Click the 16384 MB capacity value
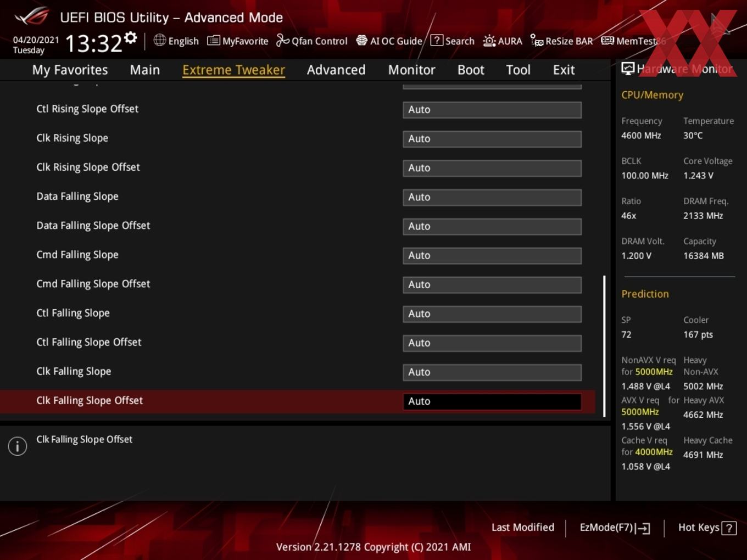Image resolution: width=747 pixels, height=560 pixels. (704, 256)
